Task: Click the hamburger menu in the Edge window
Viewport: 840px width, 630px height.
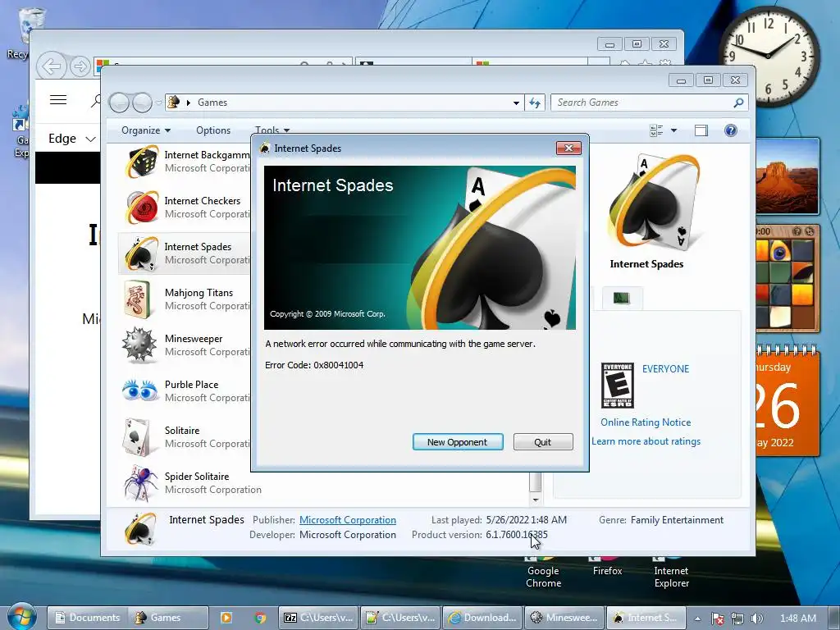Action: click(58, 99)
